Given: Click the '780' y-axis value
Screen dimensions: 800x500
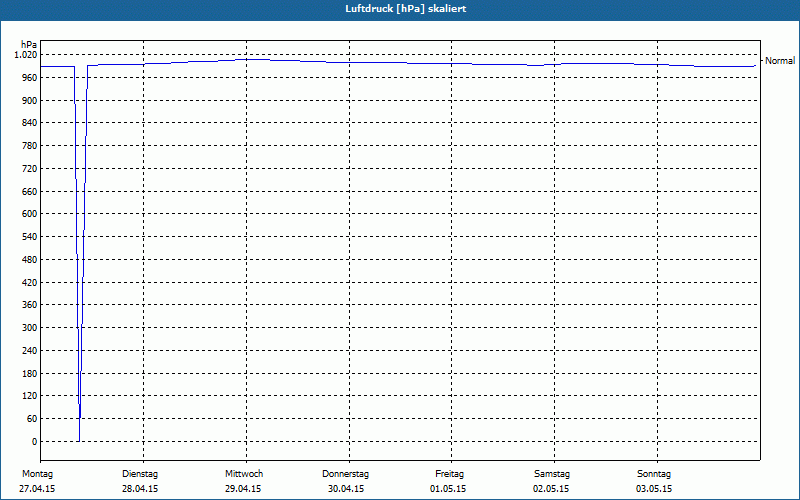Looking at the screenshot, I should 31,146.
